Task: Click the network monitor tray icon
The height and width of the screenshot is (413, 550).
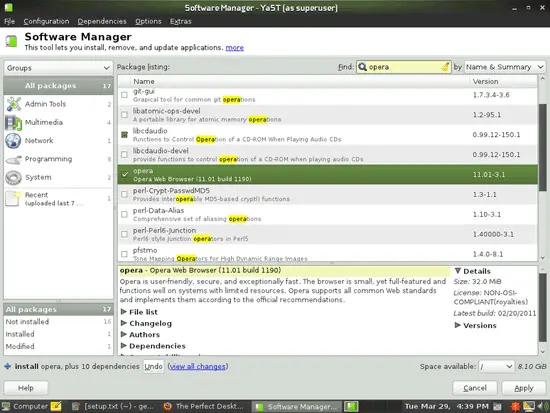Action: (x=529, y=406)
